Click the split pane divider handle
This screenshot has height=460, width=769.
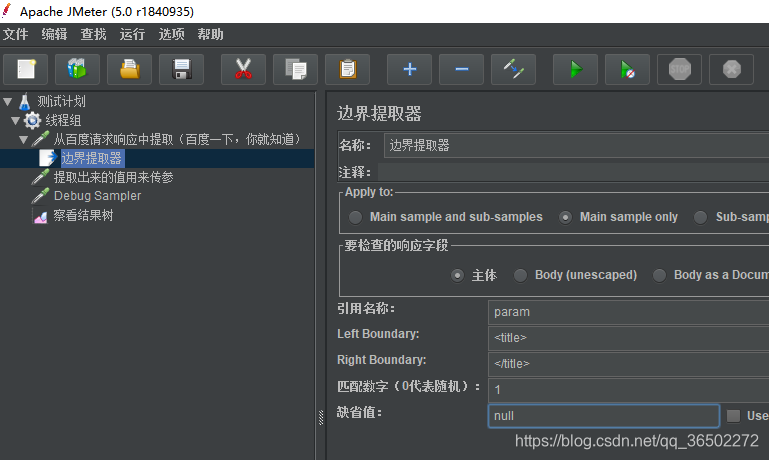click(321, 417)
